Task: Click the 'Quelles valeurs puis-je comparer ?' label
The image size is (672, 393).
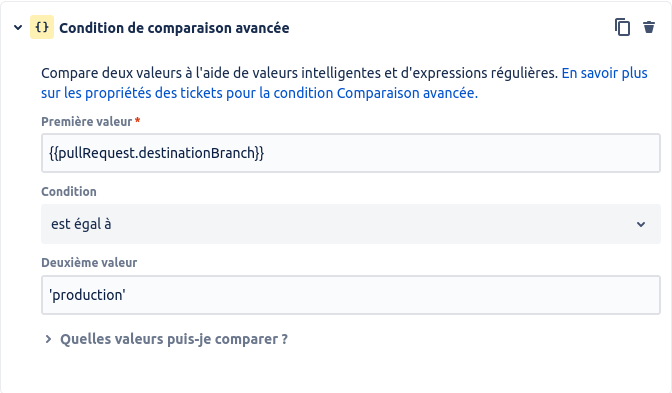Action: click(174, 339)
